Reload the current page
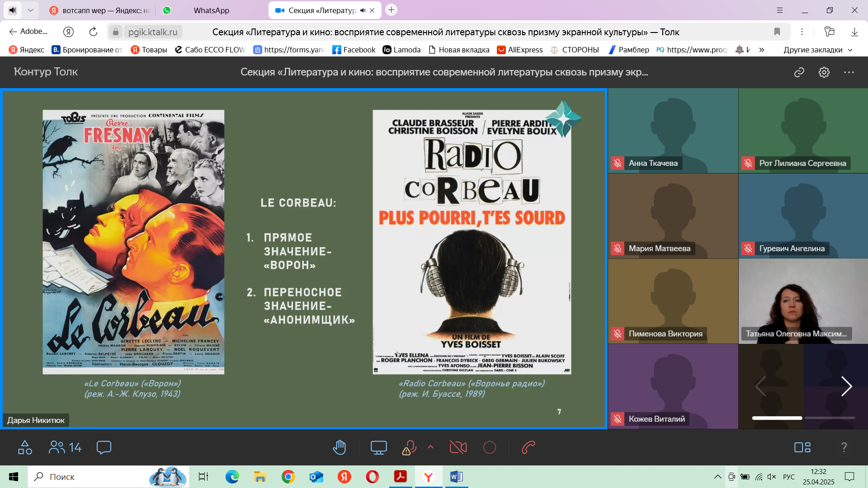Screen dimensions: 868x488 93,32
